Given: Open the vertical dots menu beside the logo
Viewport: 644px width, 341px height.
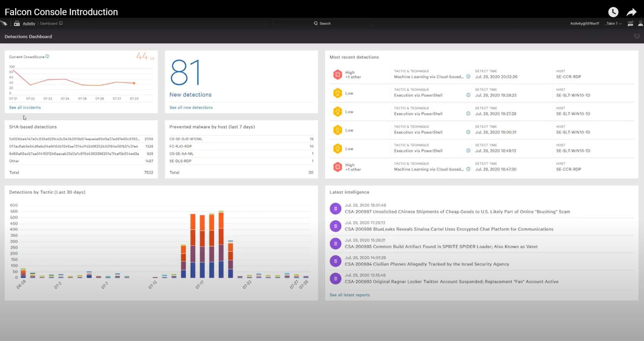Looking at the screenshot, I should pyautogui.click(x=11, y=24).
